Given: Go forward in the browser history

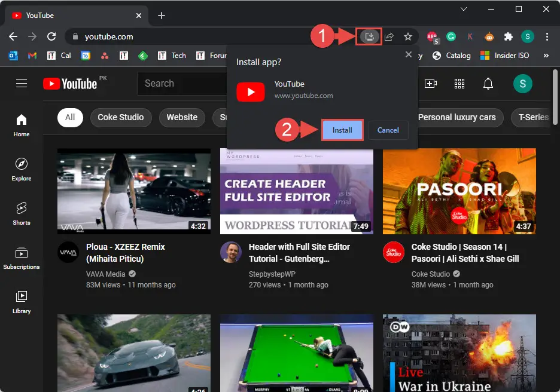Looking at the screenshot, I should click(x=32, y=36).
